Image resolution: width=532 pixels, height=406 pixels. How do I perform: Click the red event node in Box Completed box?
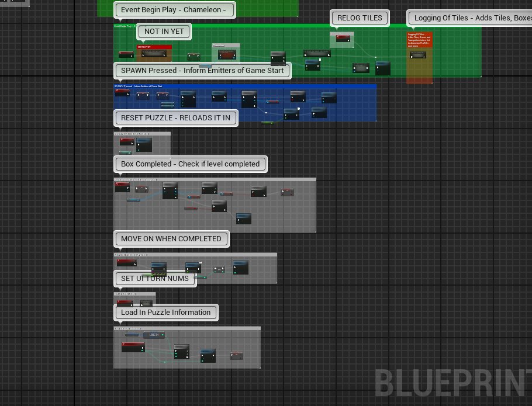(122, 187)
